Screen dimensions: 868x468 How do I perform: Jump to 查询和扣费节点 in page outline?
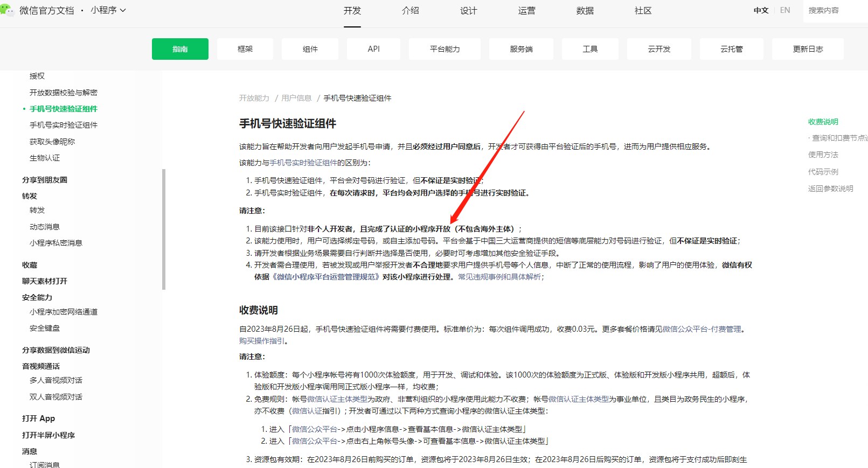[x=839, y=138]
